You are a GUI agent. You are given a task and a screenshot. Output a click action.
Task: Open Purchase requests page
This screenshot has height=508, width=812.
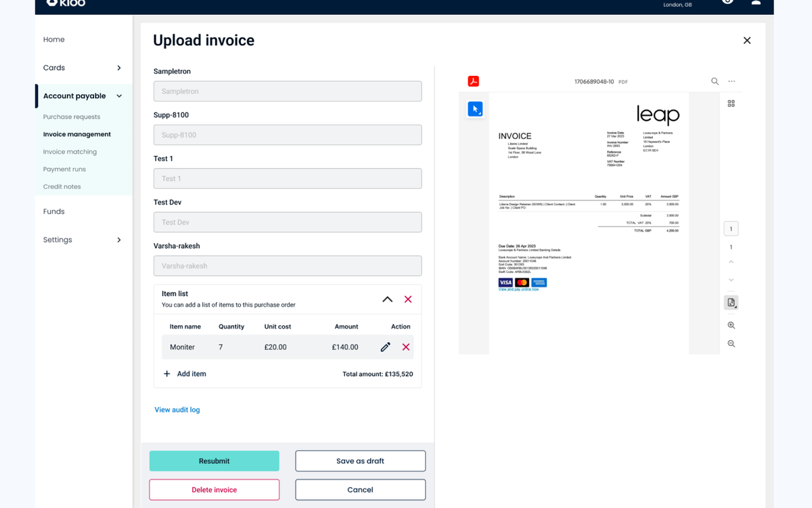pos(72,117)
